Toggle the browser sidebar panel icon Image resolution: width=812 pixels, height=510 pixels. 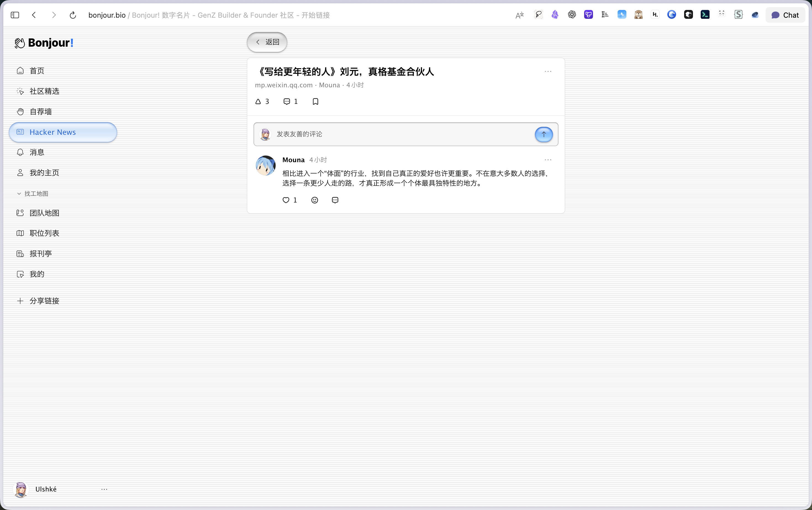15,15
